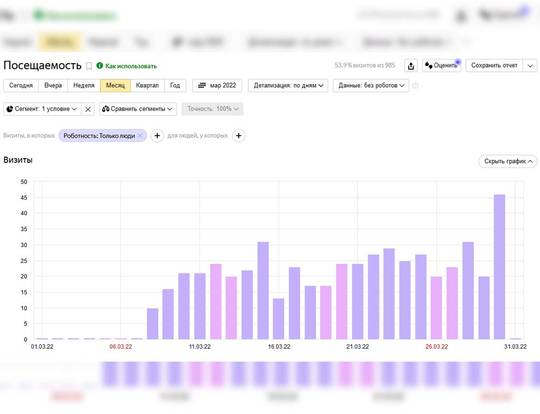Add a visit condition with plus button

point(157,136)
